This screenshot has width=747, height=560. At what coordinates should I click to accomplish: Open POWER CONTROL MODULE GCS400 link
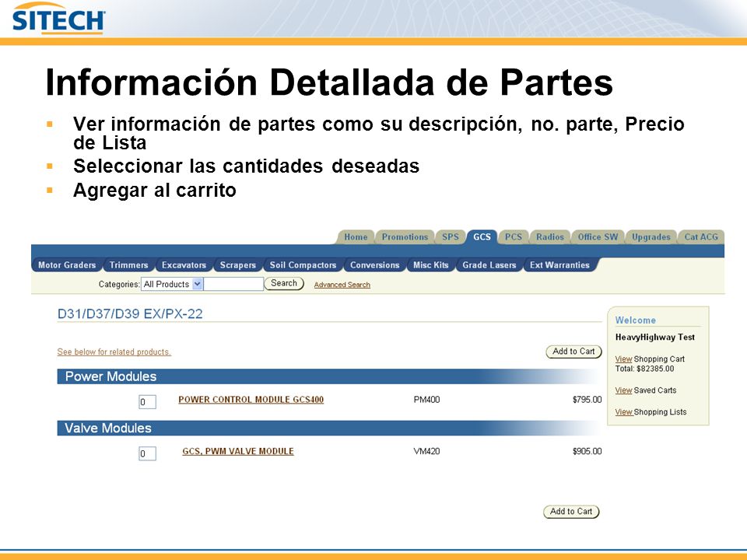251,400
